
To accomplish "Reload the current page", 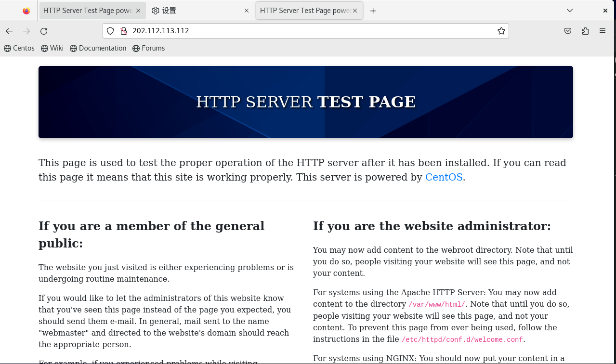I will (44, 31).
